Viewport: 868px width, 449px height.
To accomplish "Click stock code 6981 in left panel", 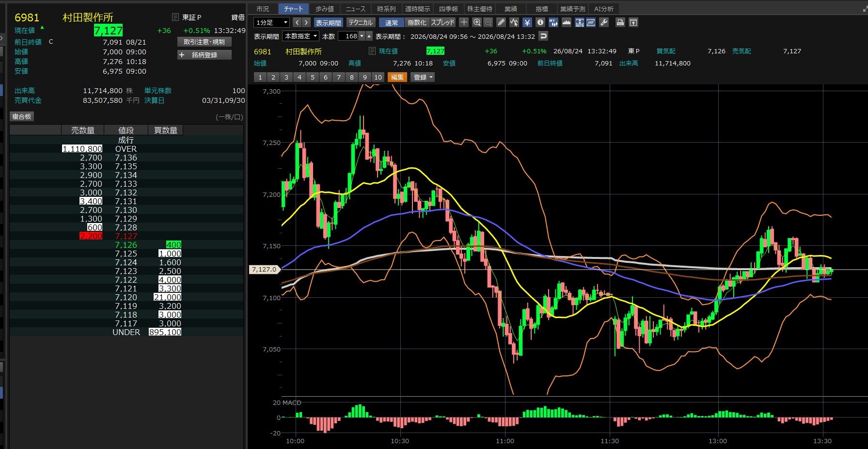I will point(27,17).
